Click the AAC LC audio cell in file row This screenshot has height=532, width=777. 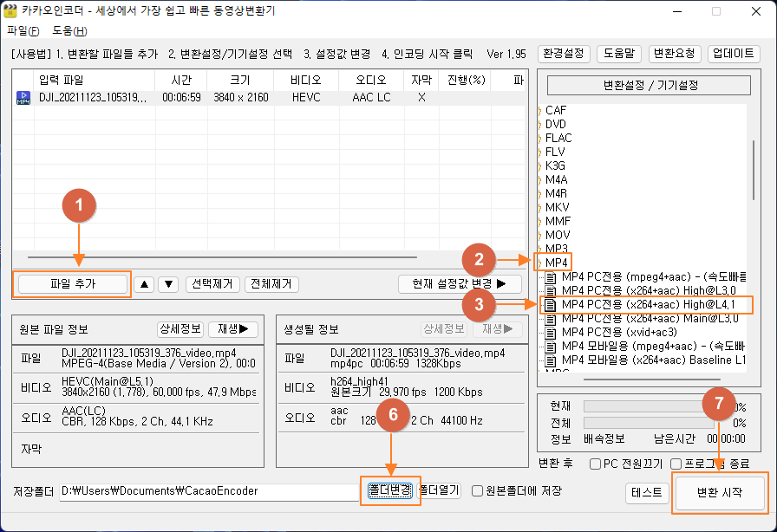(371, 98)
